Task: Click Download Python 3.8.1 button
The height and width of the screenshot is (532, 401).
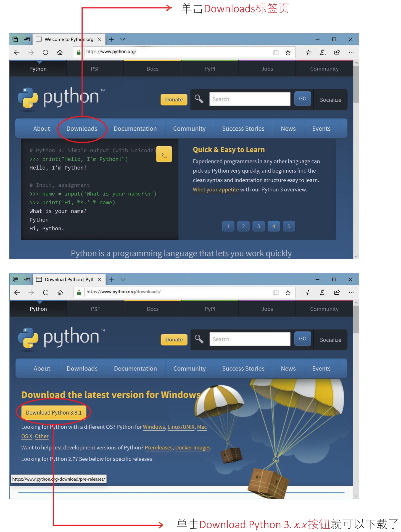Action: point(54,412)
